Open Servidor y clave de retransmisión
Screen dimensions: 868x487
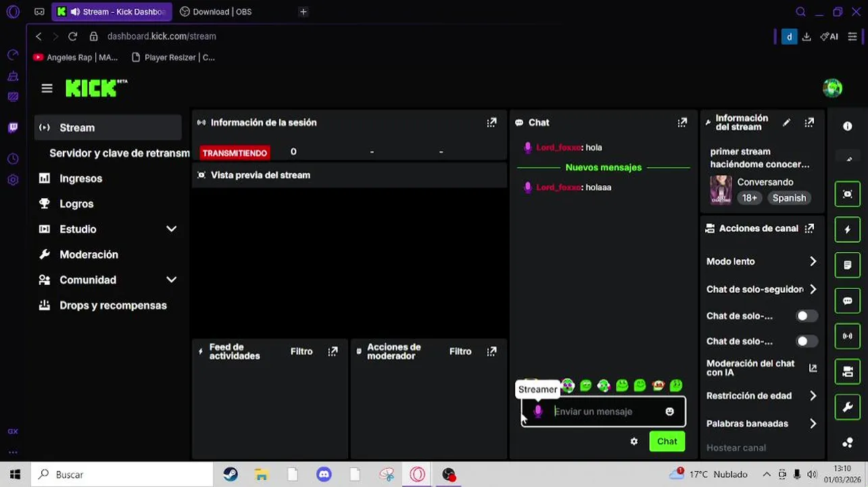tap(119, 154)
